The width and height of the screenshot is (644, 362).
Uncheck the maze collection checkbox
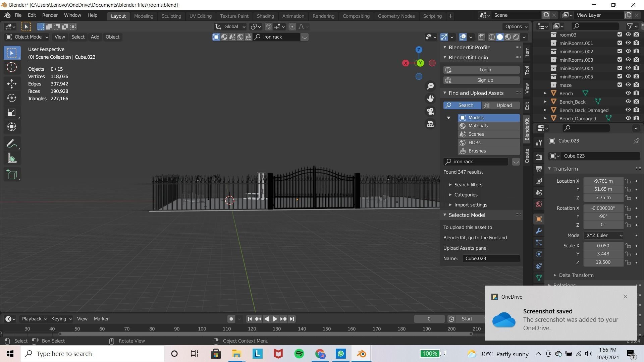(620, 85)
